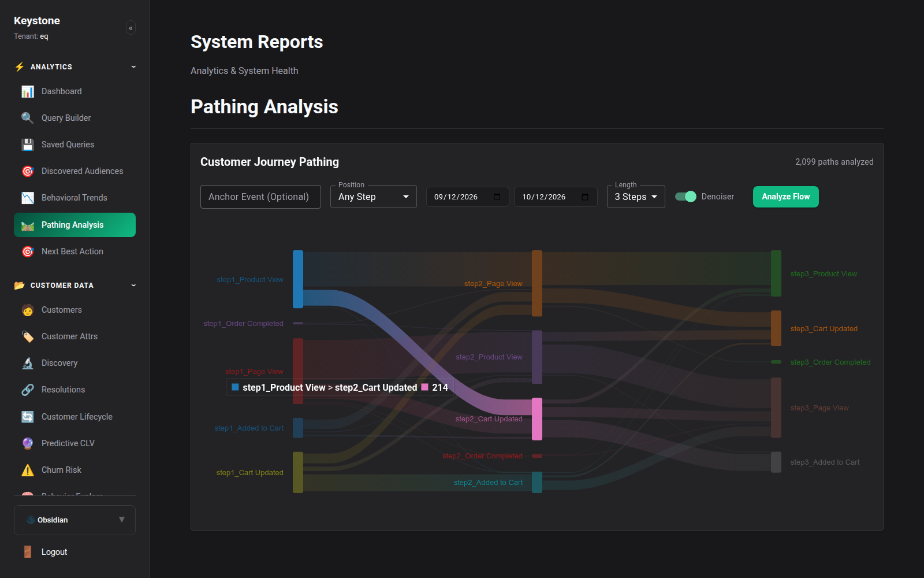The image size is (924, 578).
Task: Open the Length 3 Steps dropdown
Action: click(636, 197)
